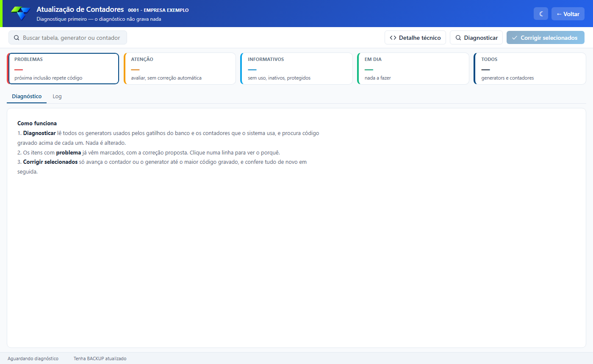Click the 'Como funciona' heading
This screenshot has height=364, width=593.
[x=37, y=123]
